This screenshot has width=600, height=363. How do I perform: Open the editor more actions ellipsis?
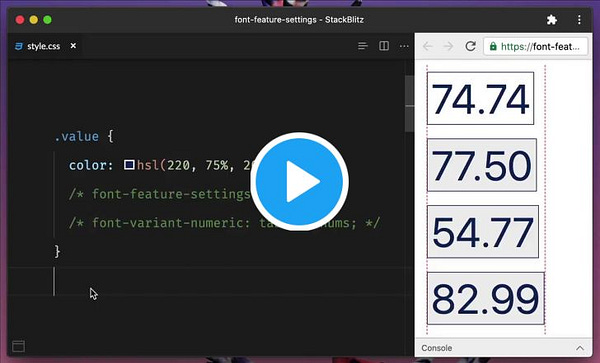coord(404,46)
